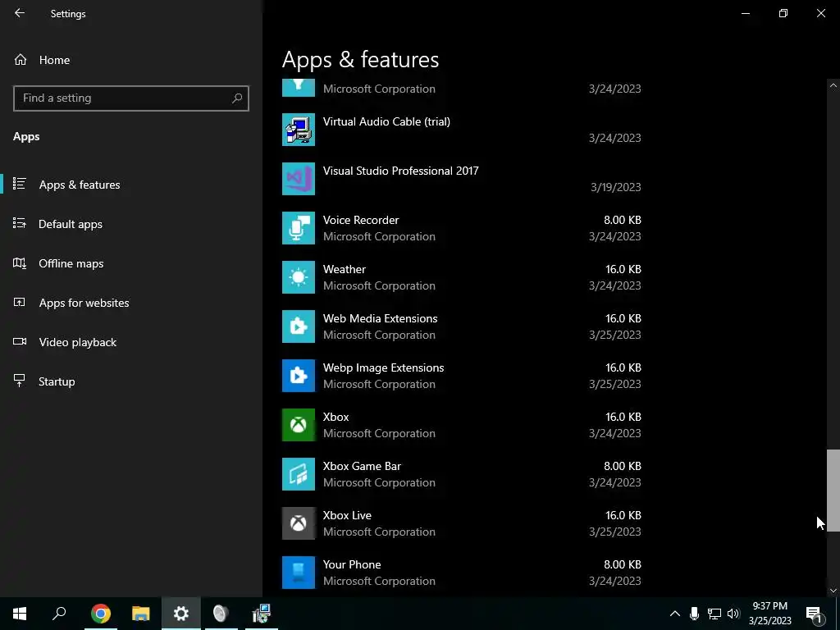
Task: Click the Video playback sidebar icon
Action: pos(20,342)
